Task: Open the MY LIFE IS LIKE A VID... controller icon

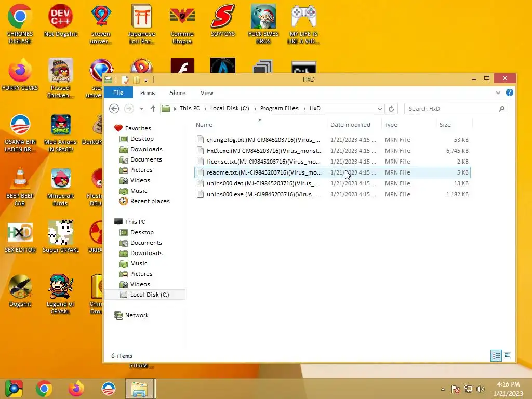Action: (303, 24)
